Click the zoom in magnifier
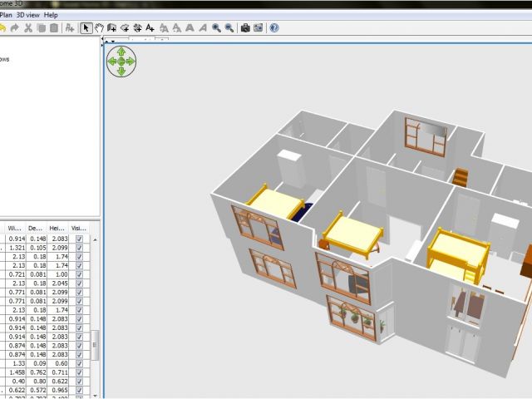Image resolution: width=532 pixels, height=399 pixels. click(x=216, y=27)
